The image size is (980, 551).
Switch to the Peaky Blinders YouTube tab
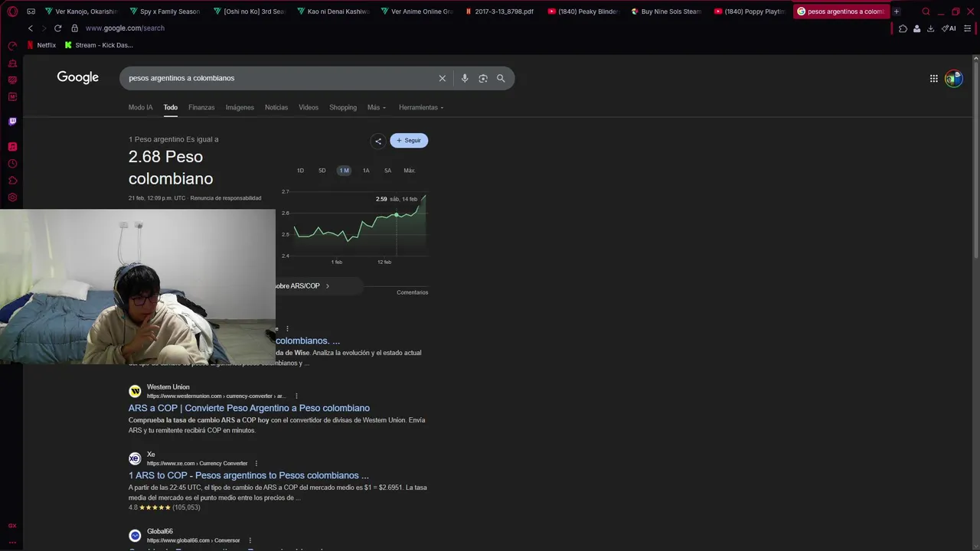pos(583,11)
